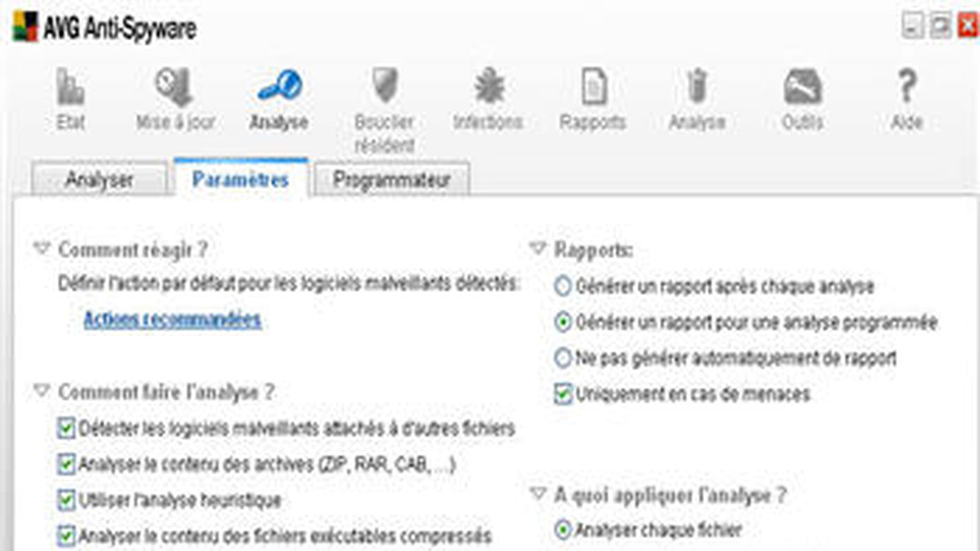This screenshot has height=551, width=980.
Task: Switch to the Paramètres tab
Action: [241, 178]
